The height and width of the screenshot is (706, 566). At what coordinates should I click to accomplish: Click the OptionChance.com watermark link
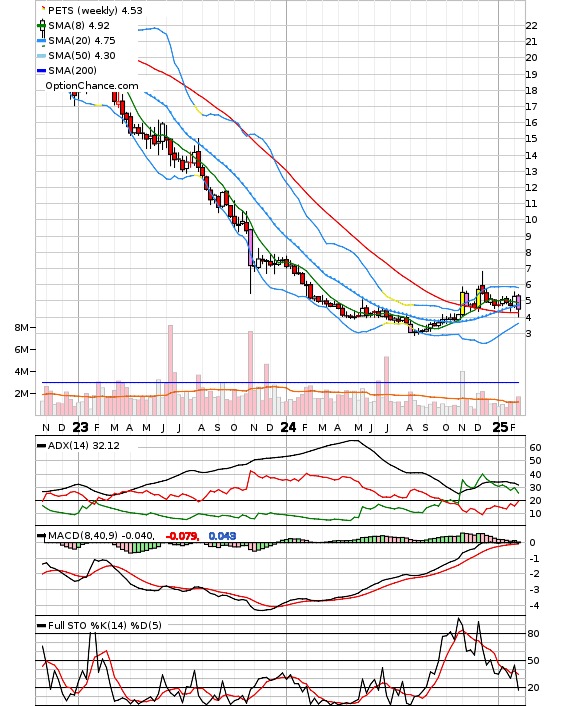tap(92, 86)
